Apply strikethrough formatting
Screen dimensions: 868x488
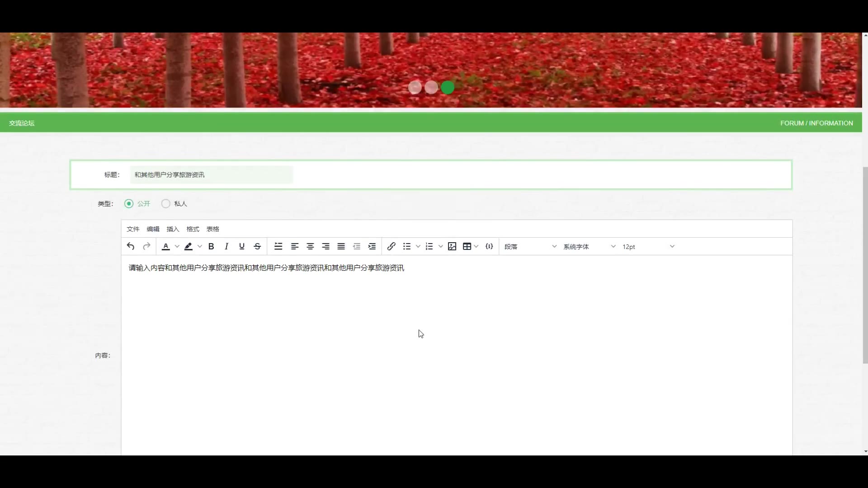coord(257,246)
